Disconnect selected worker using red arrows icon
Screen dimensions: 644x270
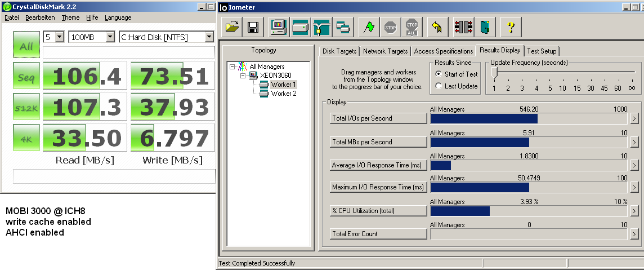pyautogui.click(x=464, y=28)
